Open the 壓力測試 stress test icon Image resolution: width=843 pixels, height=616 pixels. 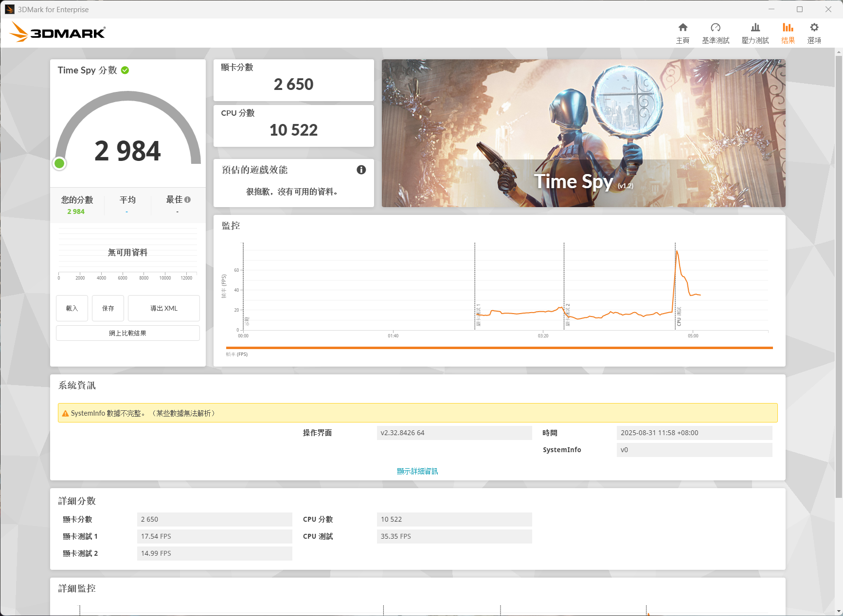click(755, 28)
